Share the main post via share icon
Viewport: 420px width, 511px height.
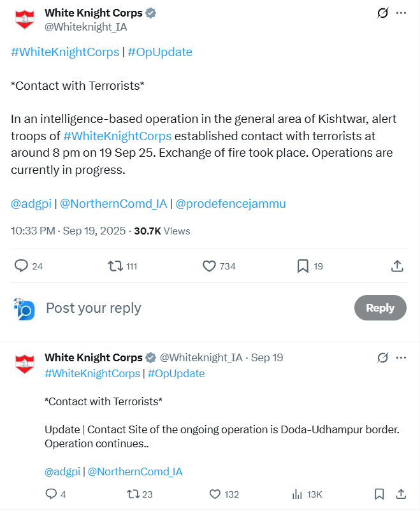click(x=396, y=266)
